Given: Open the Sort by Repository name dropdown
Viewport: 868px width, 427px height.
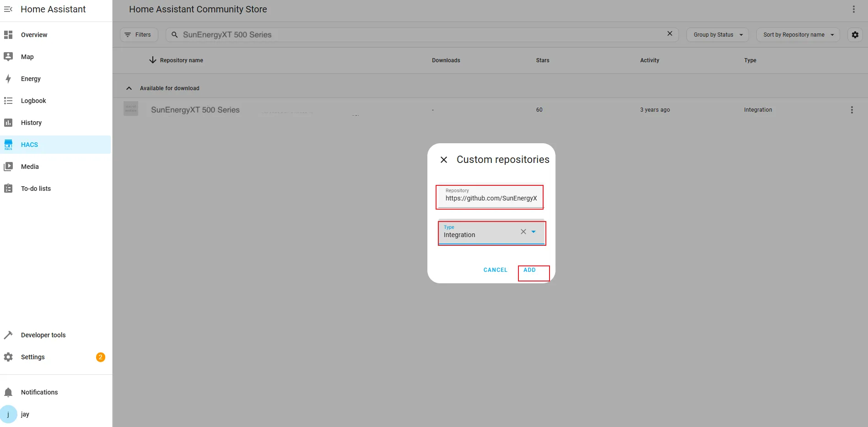Looking at the screenshot, I should 798,35.
